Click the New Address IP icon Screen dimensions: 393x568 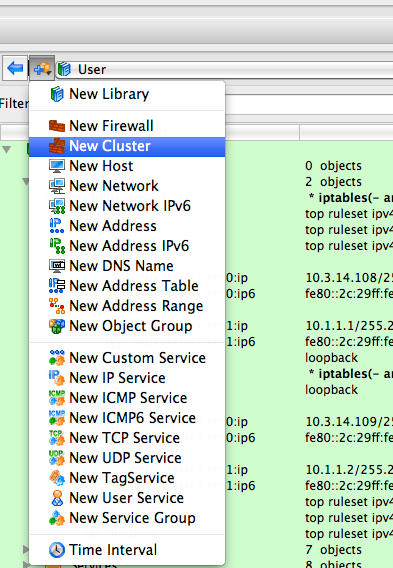point(57,226)
